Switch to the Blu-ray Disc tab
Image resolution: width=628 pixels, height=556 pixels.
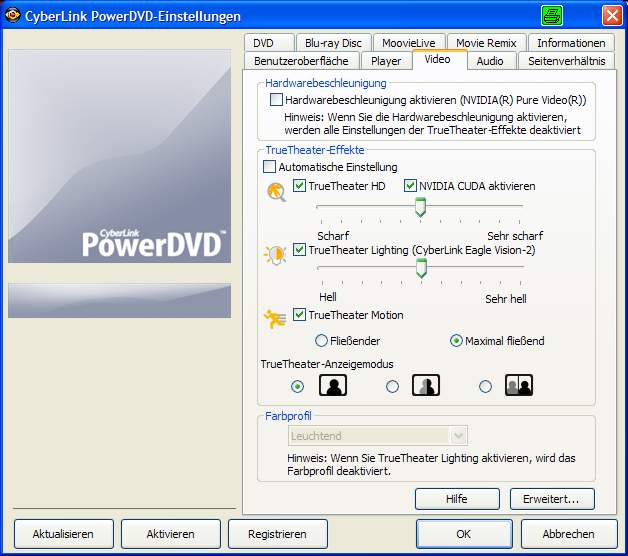click(x=333, y=42)
